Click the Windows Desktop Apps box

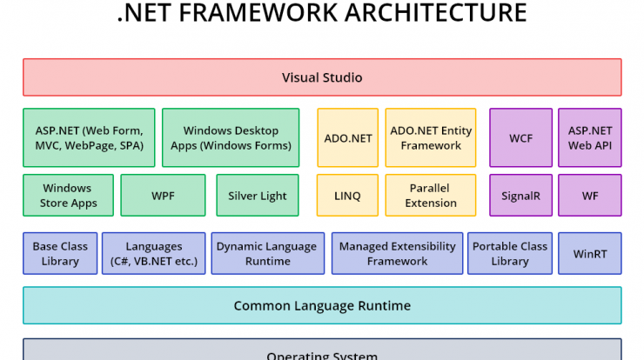231,137
